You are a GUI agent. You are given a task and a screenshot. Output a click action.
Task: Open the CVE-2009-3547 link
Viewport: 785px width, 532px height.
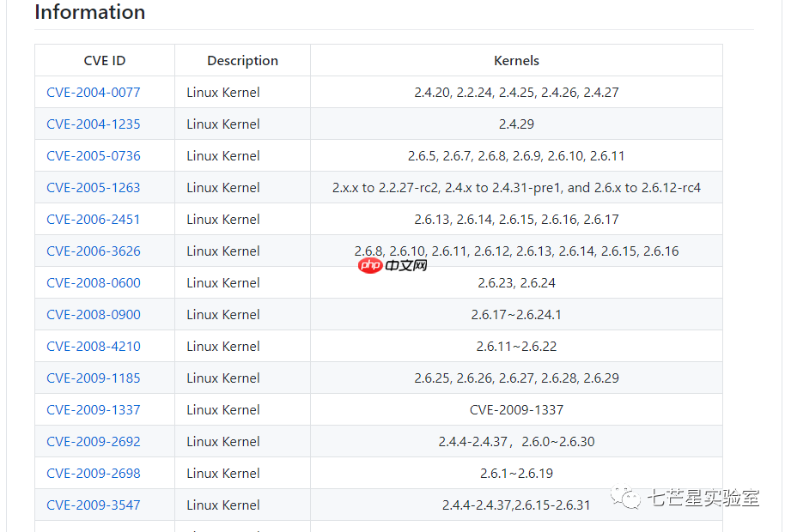(94, 505)
